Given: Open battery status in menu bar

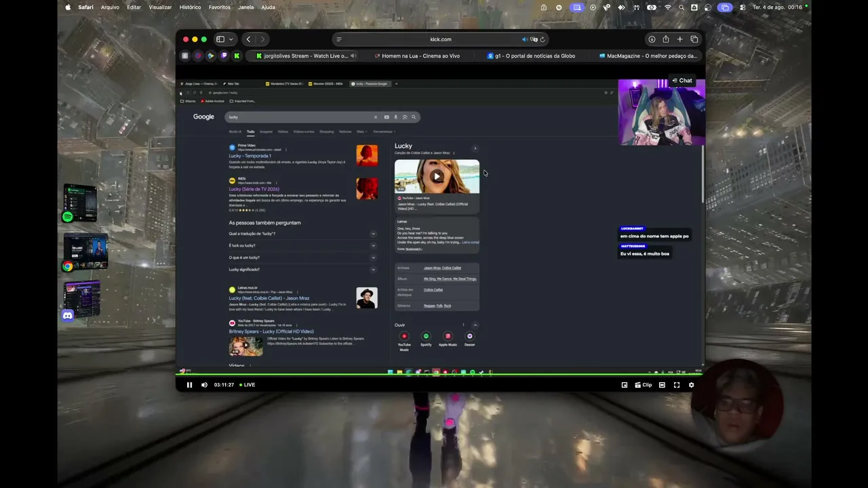Looking at the screenshot, I should [x=652, y=7].
